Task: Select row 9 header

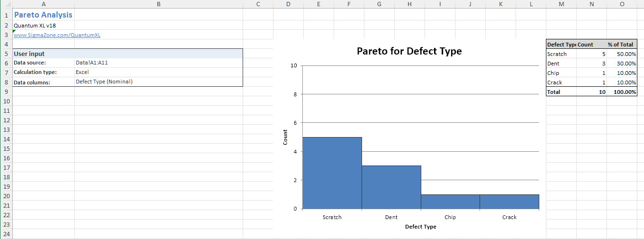Action: tap(6, 92)
